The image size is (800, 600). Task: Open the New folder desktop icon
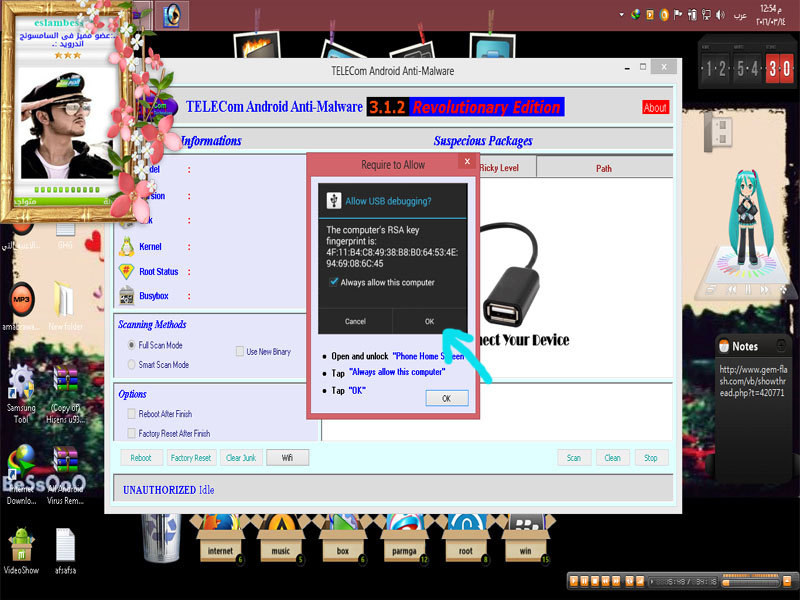tap(65, 306)
